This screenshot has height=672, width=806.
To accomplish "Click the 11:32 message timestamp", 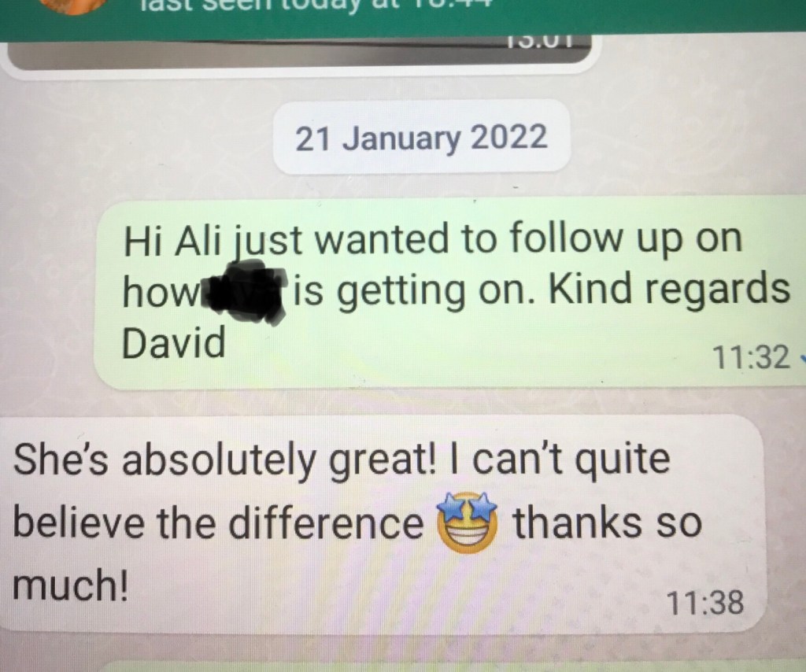I will (x=751, y=356).
